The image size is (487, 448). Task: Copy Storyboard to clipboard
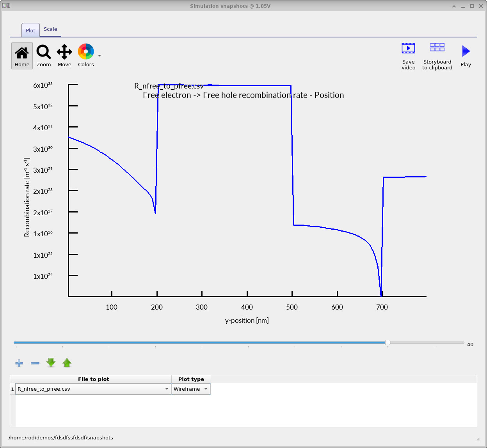coord(437,56)
